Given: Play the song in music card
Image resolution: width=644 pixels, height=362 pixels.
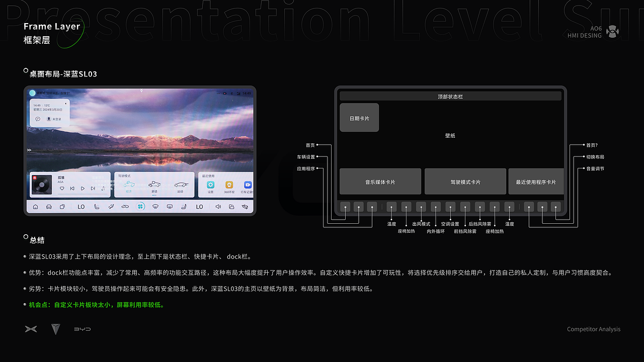Looking at the screenshot, I should (x=83, y=188).
